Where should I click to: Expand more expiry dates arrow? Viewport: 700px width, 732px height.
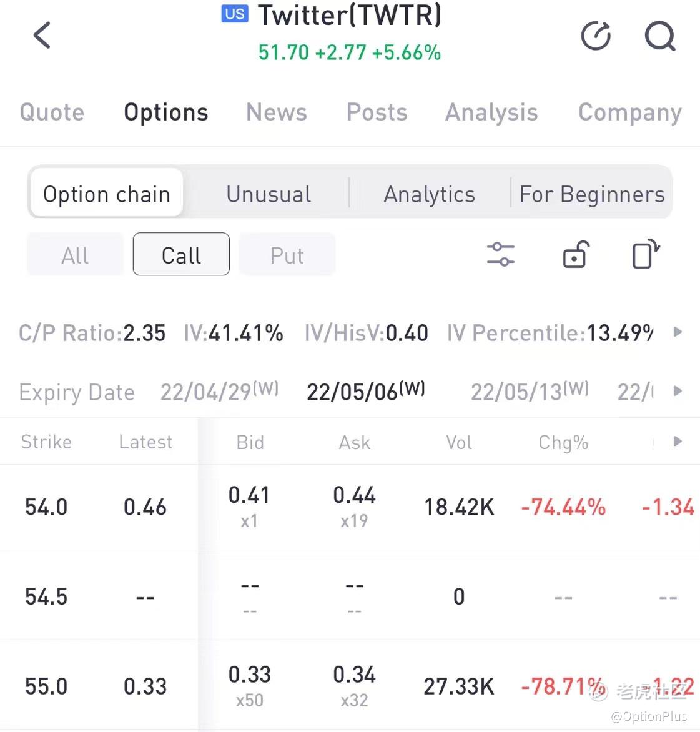pos(678,392)
